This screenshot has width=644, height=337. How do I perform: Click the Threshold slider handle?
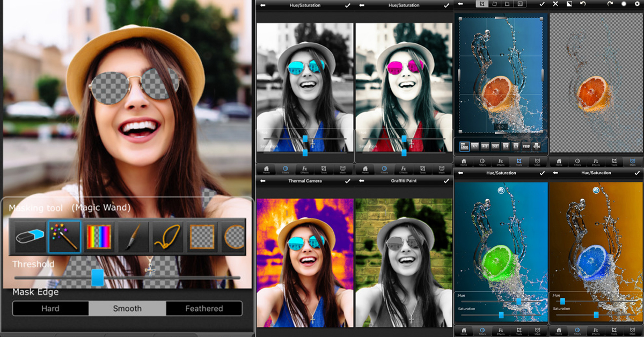[x=97, y=277]
